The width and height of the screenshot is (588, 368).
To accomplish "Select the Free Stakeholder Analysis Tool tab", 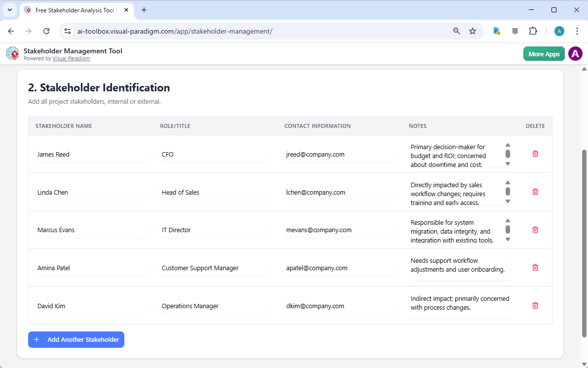I will [74, 10].
